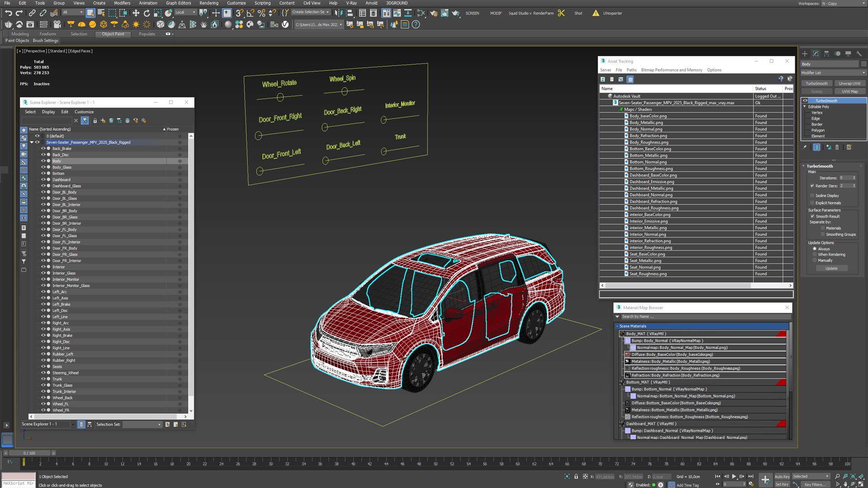Click the Play Animation button
This screenshot has width=868, height=488.
point(734,476)
